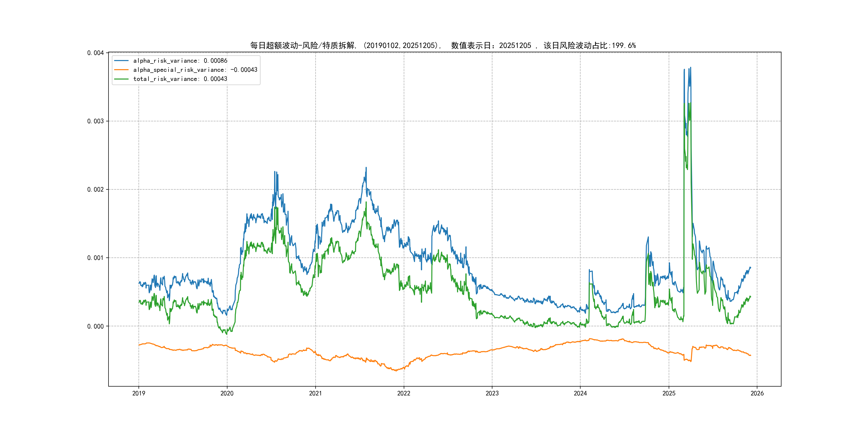Click the 2020 x-axis tick label
Viewport: 868px width, 434px height.
coord(227,393)
